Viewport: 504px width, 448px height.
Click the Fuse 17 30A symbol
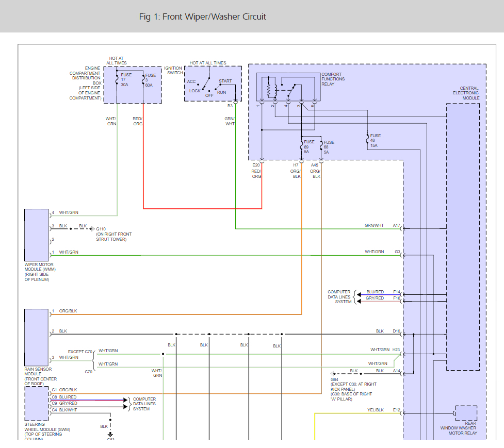pos(117,80)
